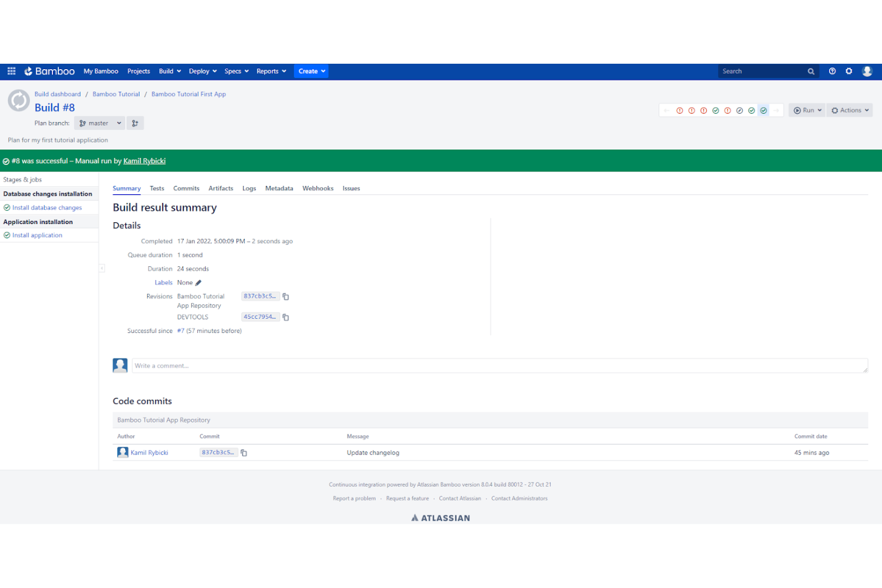Open the Actions dropdown menu
This screenshot has height=588, width=882.
[x=849, y=110]
